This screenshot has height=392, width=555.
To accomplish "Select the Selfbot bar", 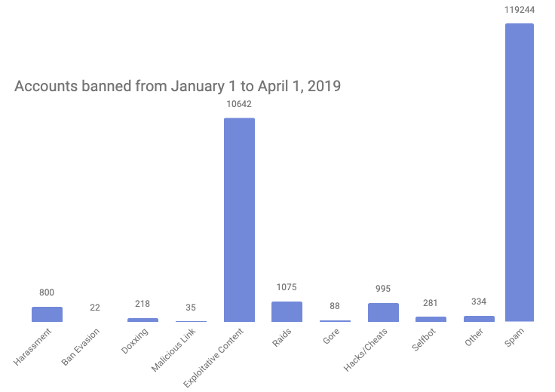I will point(431,319).
